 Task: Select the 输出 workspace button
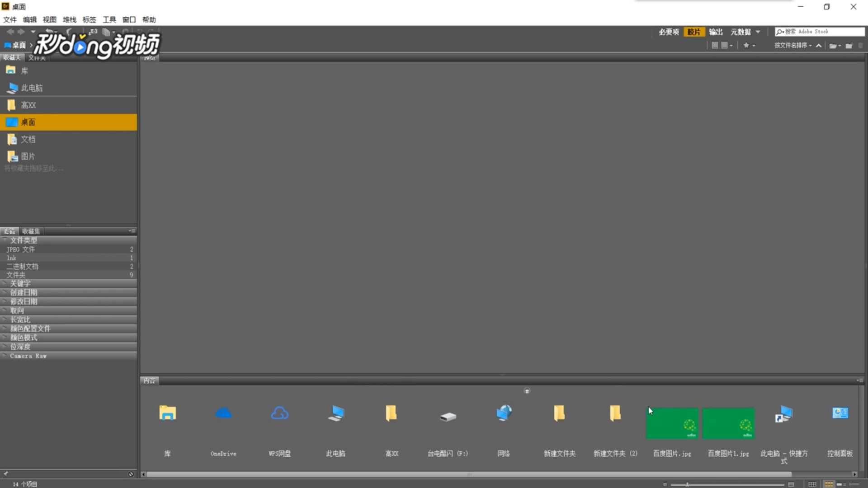716,32
